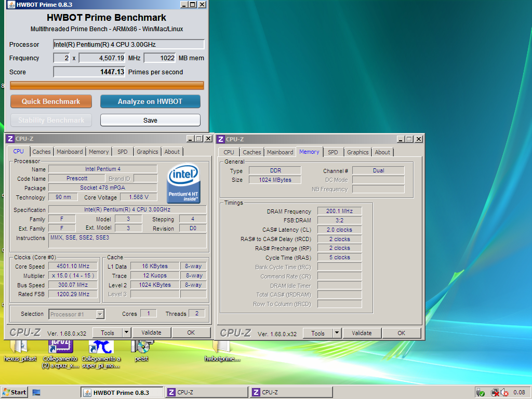This screenshot has height=399, width=532.
Task: Click FSB:DRAM value 3:2
Action: tap(339, 220)
